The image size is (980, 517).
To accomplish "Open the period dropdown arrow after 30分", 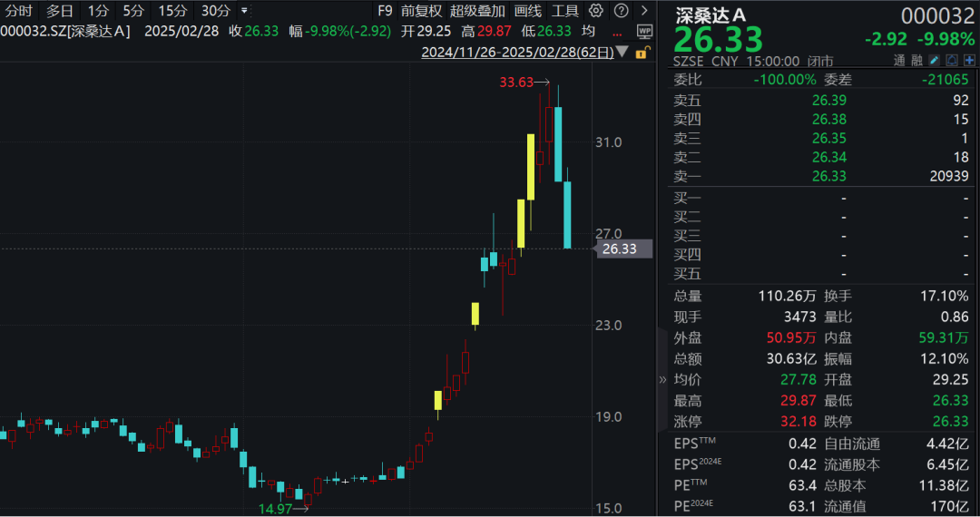I will (244, 11).
